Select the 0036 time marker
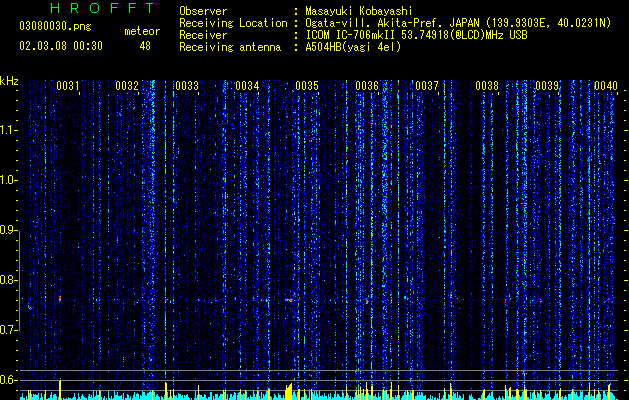 [x=367, y=86]
